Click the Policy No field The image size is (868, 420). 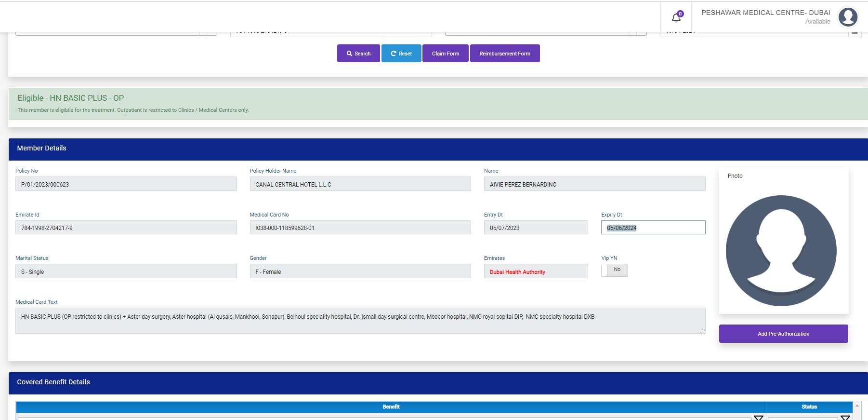pos(126,184)
